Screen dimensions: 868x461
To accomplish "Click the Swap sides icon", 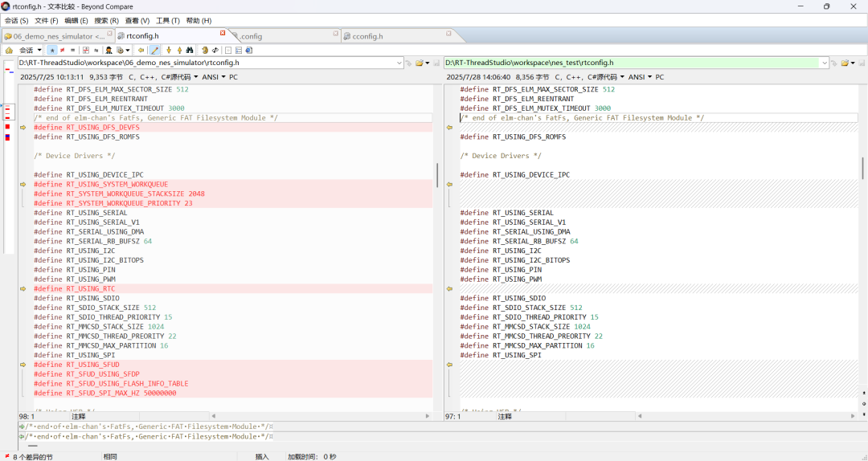I will click(215, 50).
